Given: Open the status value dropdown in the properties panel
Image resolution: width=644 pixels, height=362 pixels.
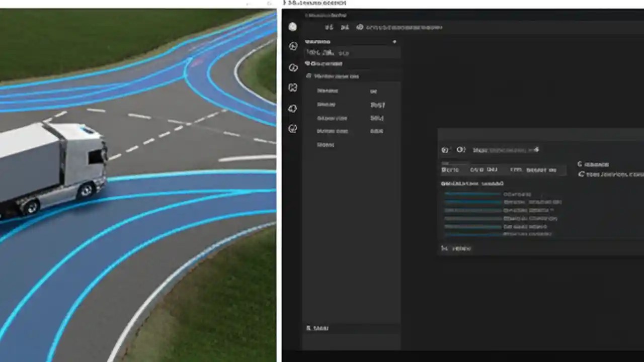Looking at the screenshot, I should pos(378,105).
